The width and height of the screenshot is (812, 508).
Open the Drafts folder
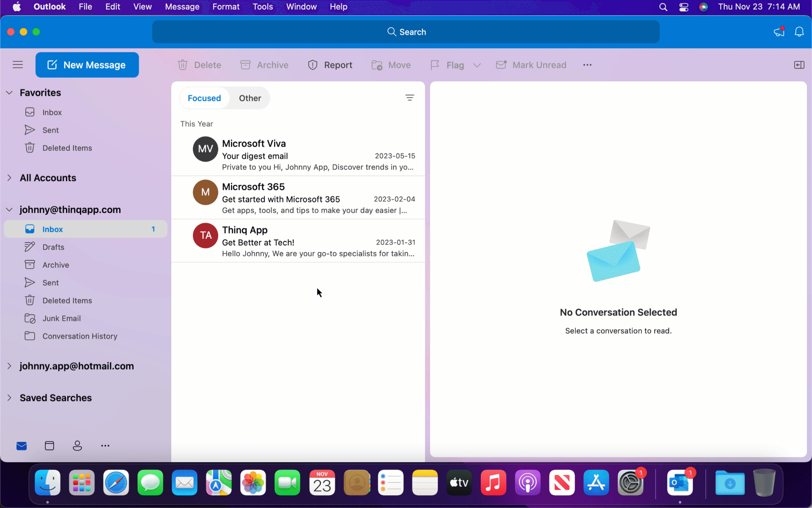[85, 247]
